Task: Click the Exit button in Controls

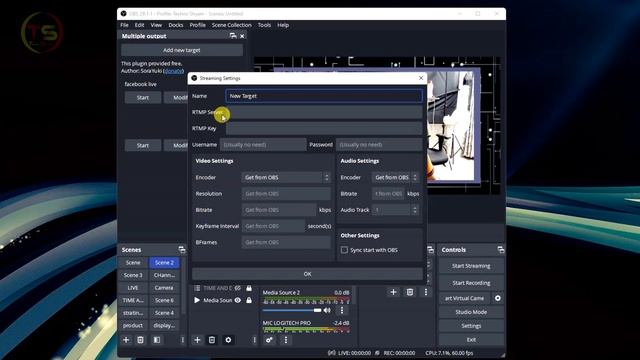Action: 471,340
